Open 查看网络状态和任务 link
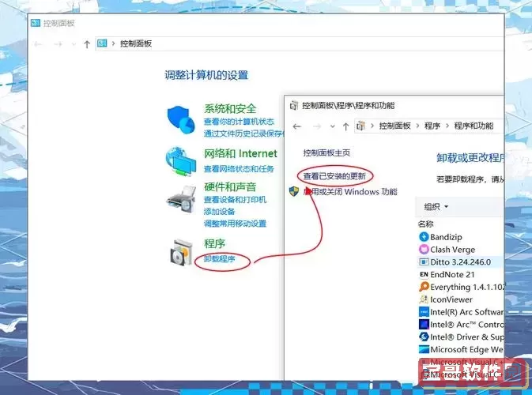Viewport: 532px width, 395px height. (239, 169)
